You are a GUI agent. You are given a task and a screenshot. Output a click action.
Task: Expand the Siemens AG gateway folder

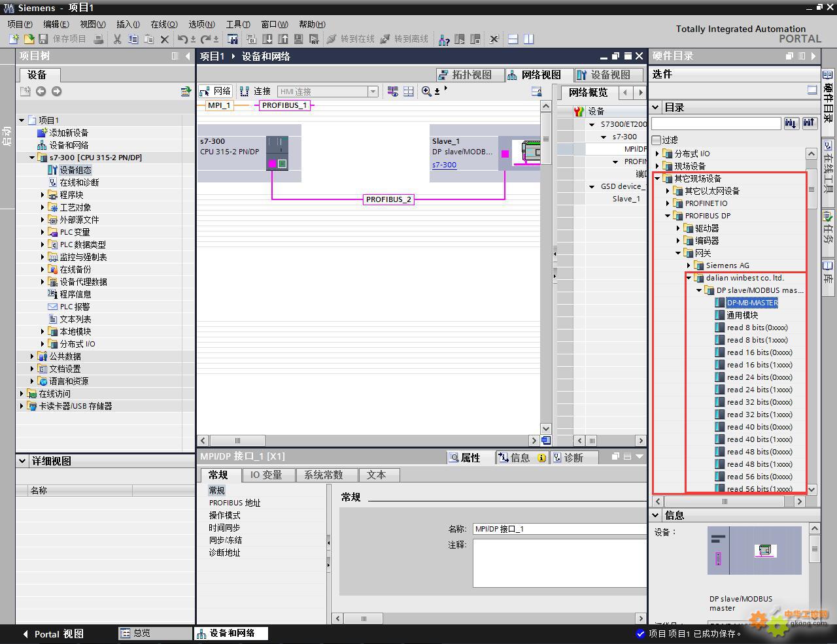689,265
